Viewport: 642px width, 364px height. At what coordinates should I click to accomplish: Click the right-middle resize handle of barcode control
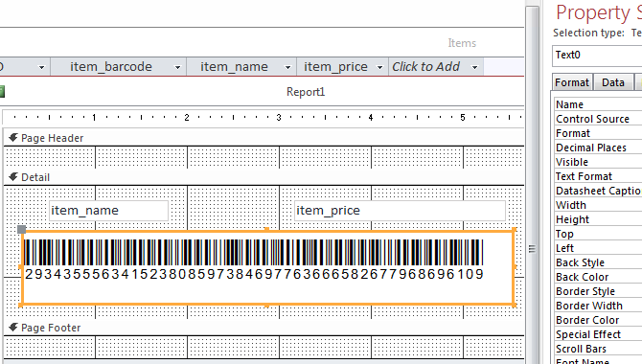[515, 267]
